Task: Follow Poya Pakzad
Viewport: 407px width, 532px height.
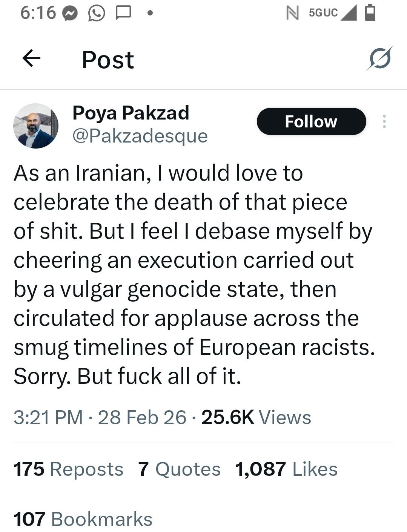Action: tap(311, 121)
